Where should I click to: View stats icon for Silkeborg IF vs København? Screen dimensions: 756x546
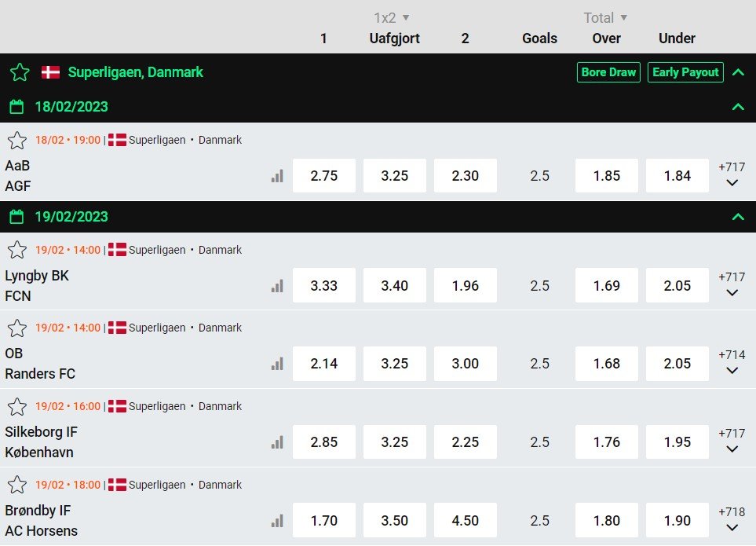277,442
